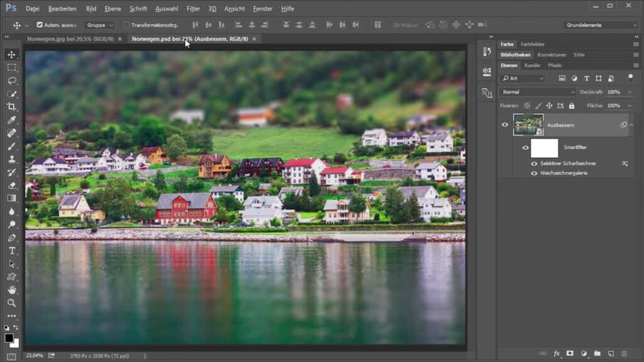Viewport: 644px width, 362px height.
Task: Choose the Zoom tool in toolbar
Action: point(11,303)
